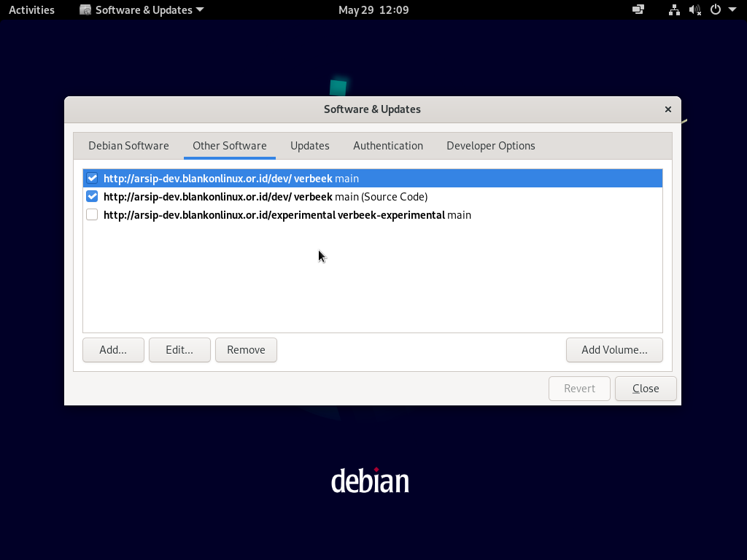Click the Close button in the dialog
This screenshot has height=560, width=747.
[646, 389]
